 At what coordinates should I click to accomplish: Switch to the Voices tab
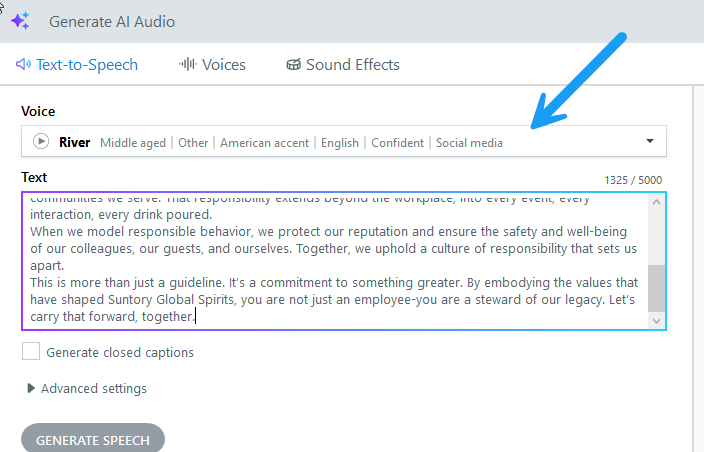coord(212,65)
